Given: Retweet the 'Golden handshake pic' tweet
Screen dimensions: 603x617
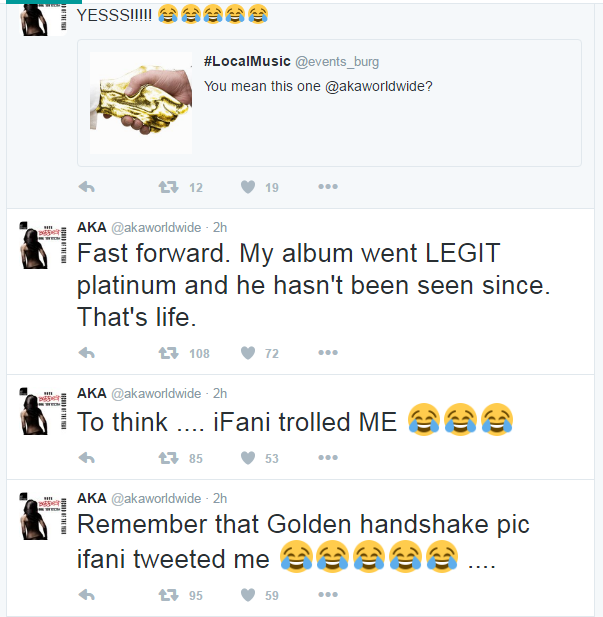Looking at the screenshot, I should pos(169,595).
